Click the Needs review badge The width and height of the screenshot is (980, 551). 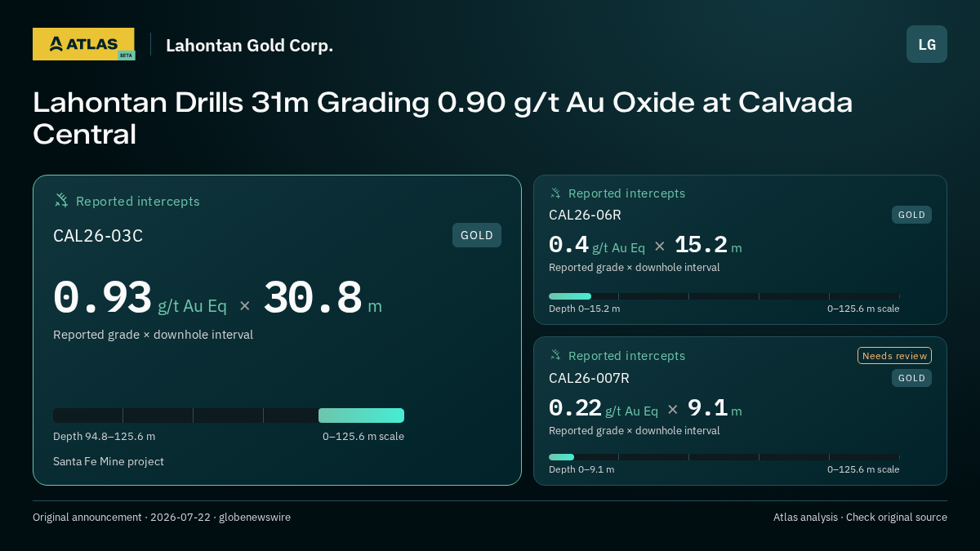point(894,355)
